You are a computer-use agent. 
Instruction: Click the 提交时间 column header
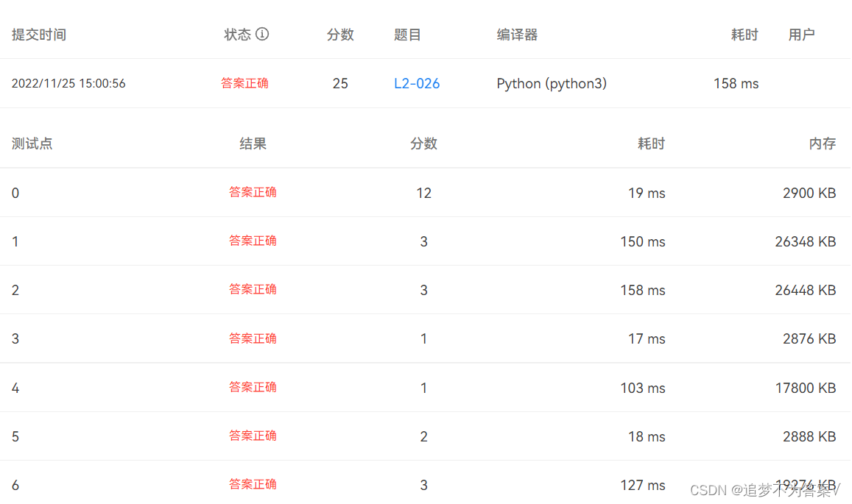point(38,34)
